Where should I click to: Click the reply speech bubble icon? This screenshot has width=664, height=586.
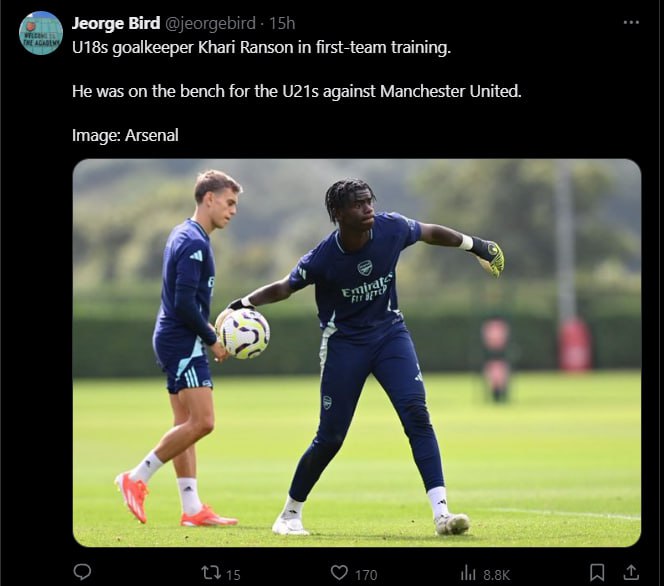coord(82,572)
